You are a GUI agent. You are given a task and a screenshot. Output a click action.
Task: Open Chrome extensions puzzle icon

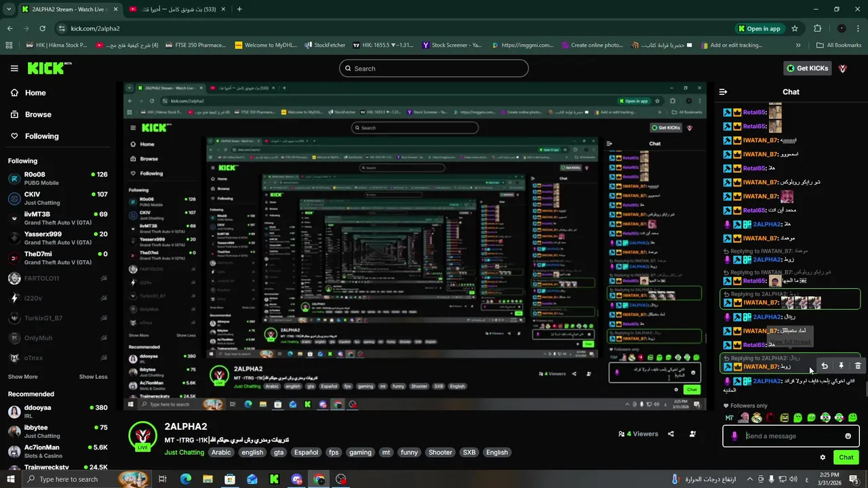(817, 28)
